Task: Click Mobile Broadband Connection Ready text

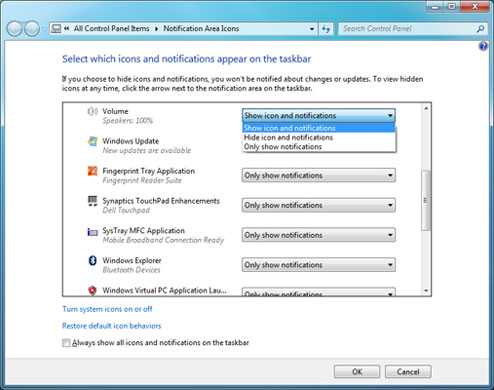Action: [163, 240]
